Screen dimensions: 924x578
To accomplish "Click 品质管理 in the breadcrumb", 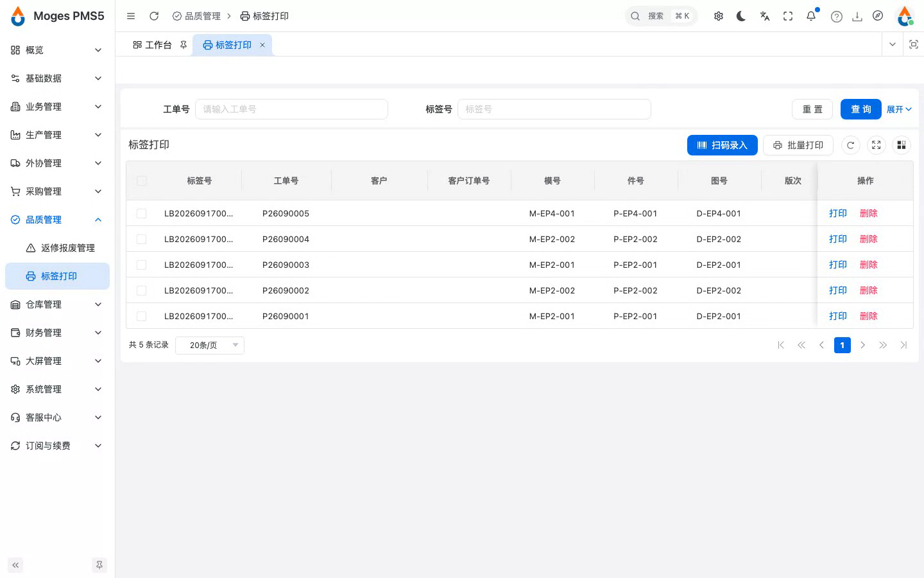I will click(196, 16).
